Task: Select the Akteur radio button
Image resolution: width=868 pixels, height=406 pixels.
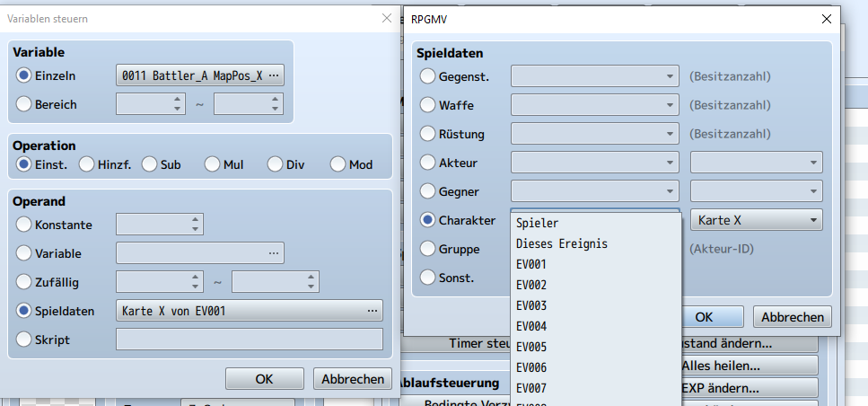Action: [x=427, y=163]
